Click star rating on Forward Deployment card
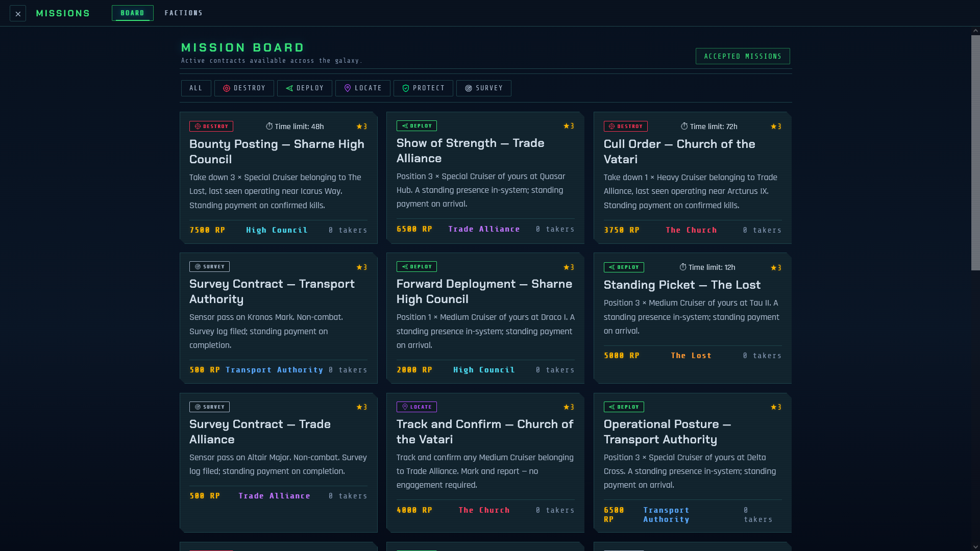Viewport: 980px width, 551px height. pyautogui.click(x=569, y=267)
